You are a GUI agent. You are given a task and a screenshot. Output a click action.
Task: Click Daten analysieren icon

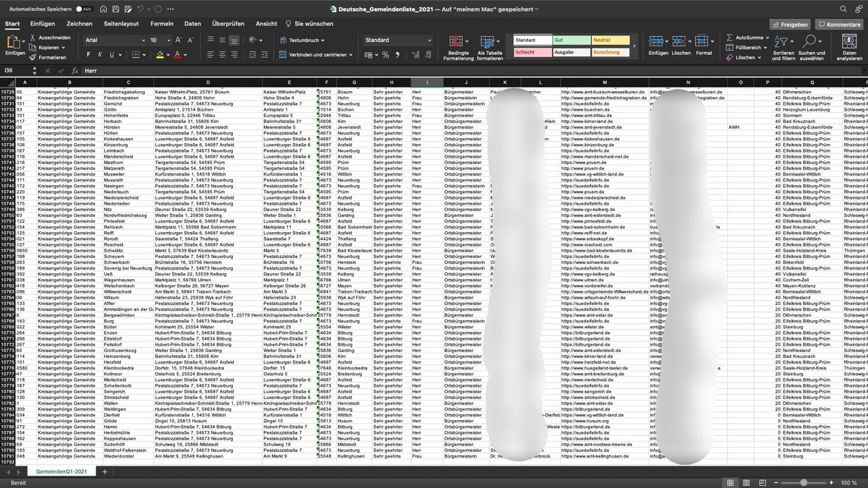[x=849, y=48]
